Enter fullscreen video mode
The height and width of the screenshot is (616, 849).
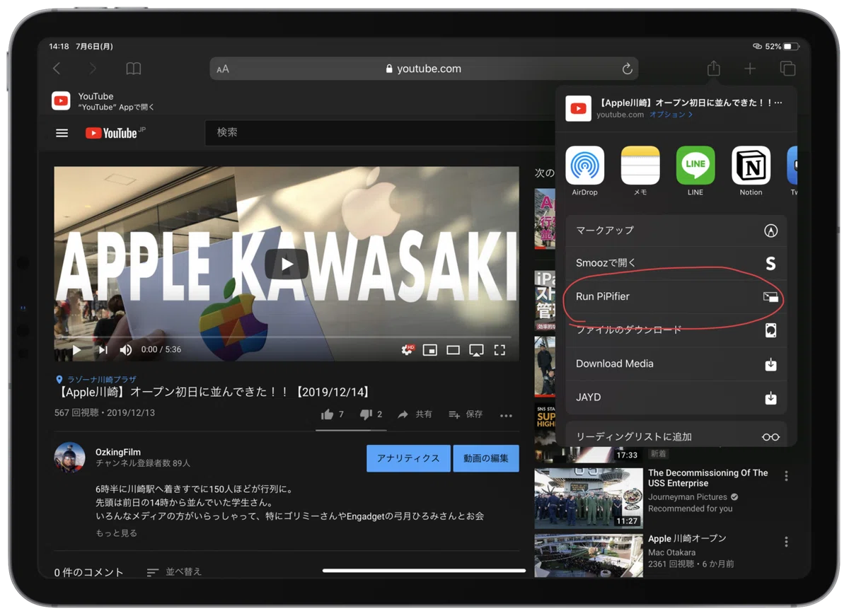coord(500,350)
